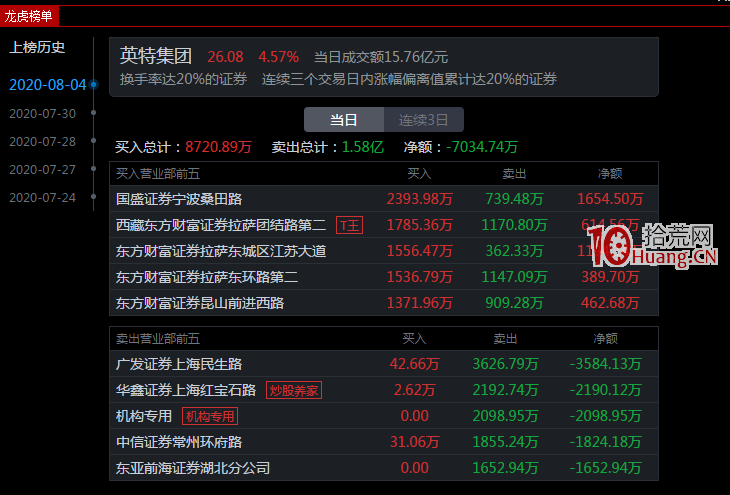Select history date 2020-07-30

pos(42,114)
